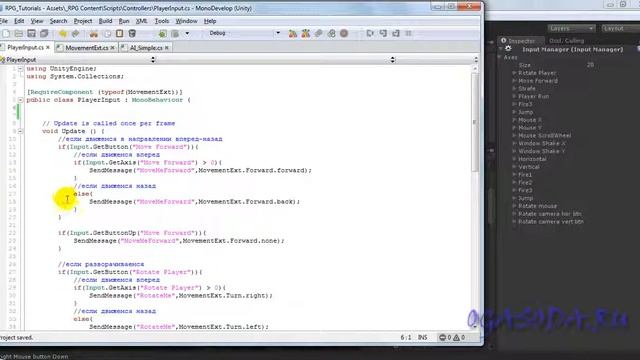
Task: Click the Step Into debug icon
Action: click(383, 33)
